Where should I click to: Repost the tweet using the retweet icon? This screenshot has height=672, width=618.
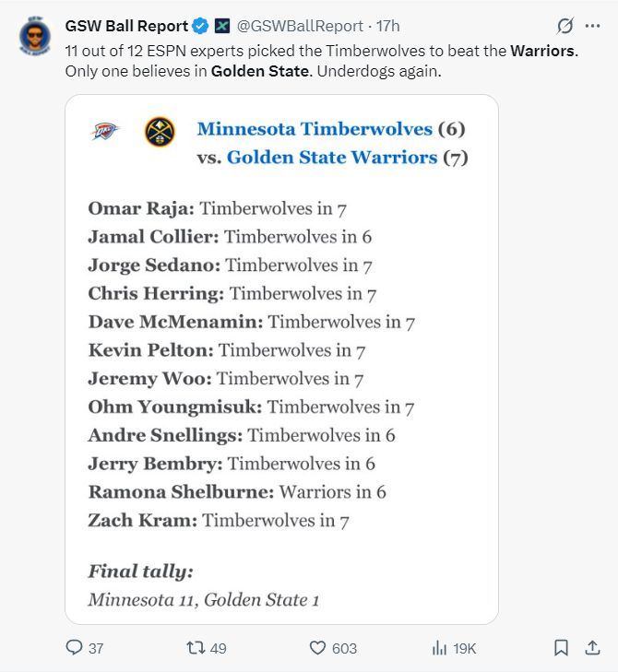click(x=196, y=648)
